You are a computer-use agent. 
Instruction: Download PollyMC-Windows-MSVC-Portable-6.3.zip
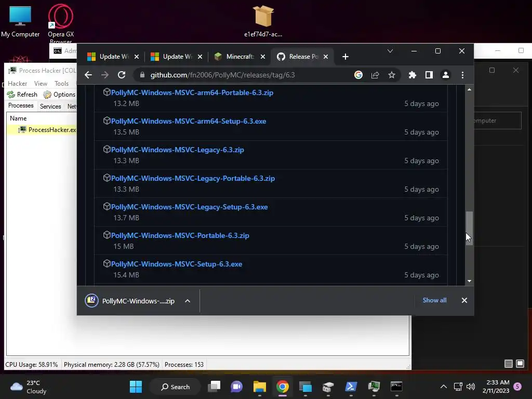click(x=180, y=235)
